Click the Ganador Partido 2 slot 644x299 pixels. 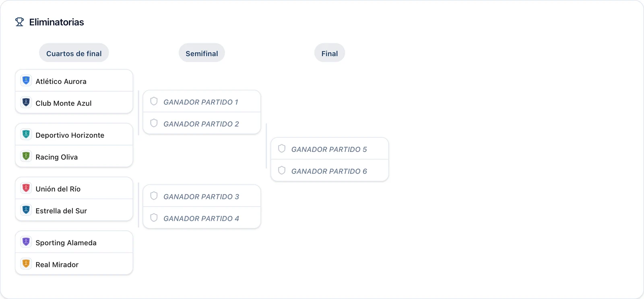(202, 123)
